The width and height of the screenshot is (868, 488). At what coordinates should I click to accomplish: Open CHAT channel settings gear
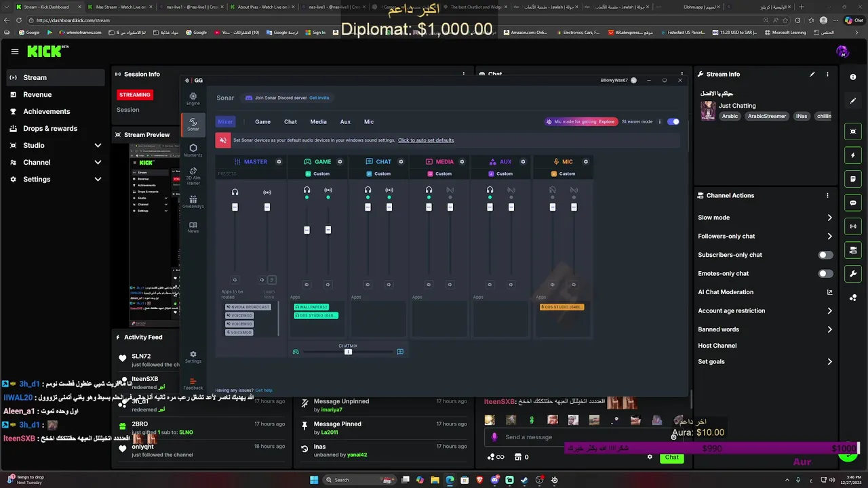coord(401,162)
